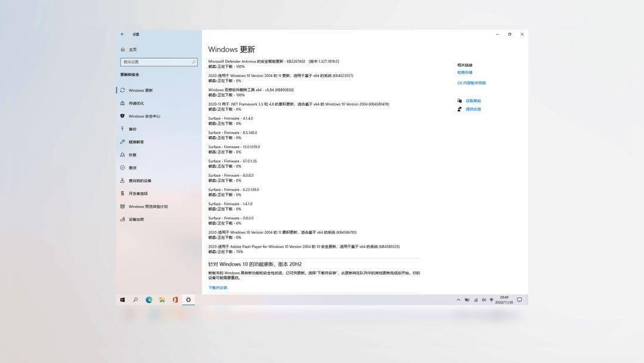
Task: Click the 下载并安装 link for 20H2
Action: pyautogui.click(x=218, y=288)
